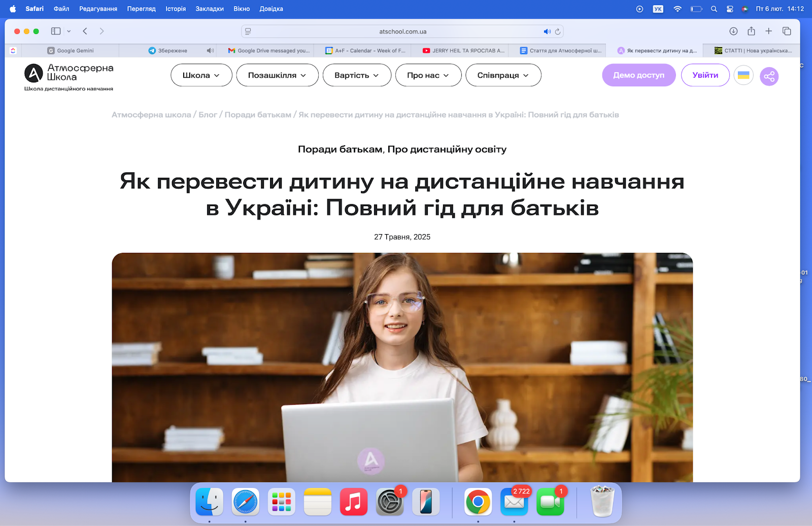Open Safari downloads icon in toolbar
This screenshot has width=812, height=526.
tap(733, 31)
